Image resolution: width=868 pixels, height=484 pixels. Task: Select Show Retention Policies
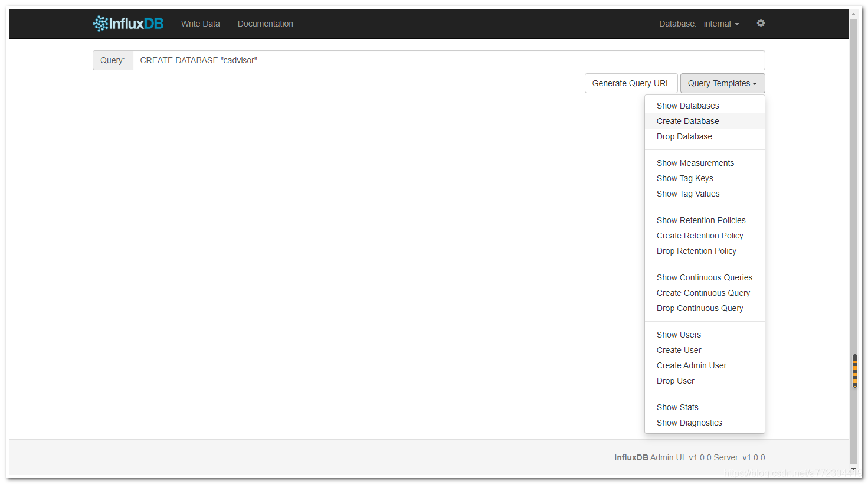click(705, 220)
